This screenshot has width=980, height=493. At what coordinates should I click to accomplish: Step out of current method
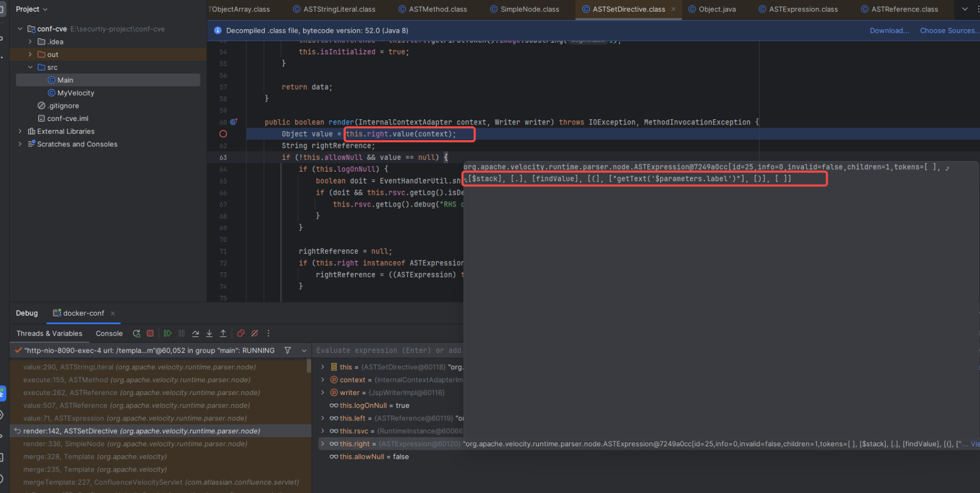pyautogui.click(x=223, y=333)
